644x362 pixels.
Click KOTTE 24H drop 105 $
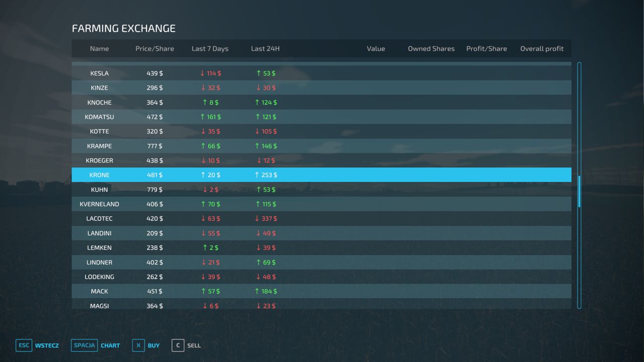266,132
